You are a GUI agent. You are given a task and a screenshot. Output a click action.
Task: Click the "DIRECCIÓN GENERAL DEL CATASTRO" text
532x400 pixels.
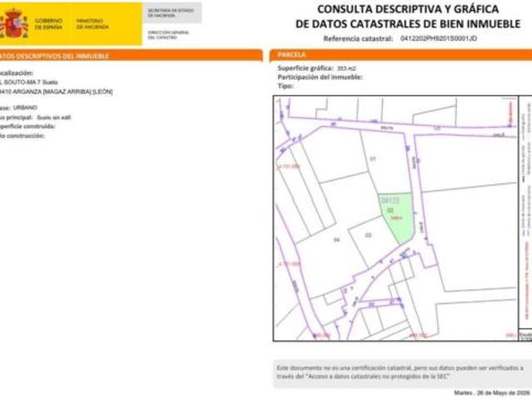click(x=168, y=35)
